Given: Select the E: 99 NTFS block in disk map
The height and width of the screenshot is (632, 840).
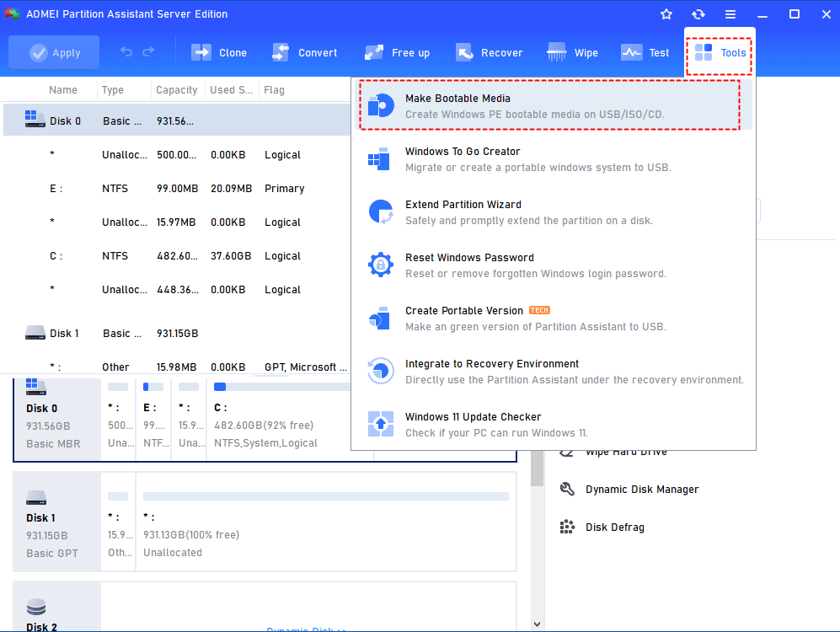Looking at the screenshot, I should point(153,419).
